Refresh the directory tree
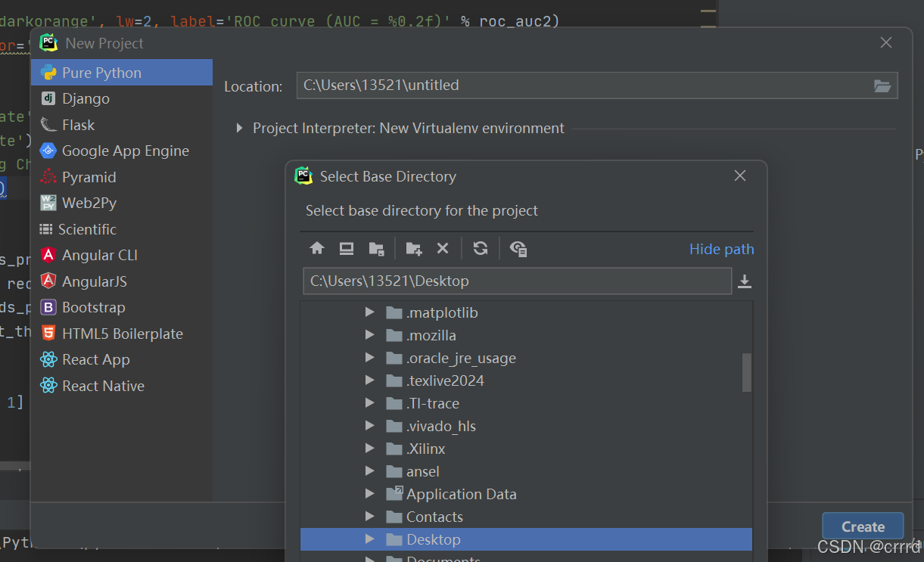924x562 pixels. 481,248
